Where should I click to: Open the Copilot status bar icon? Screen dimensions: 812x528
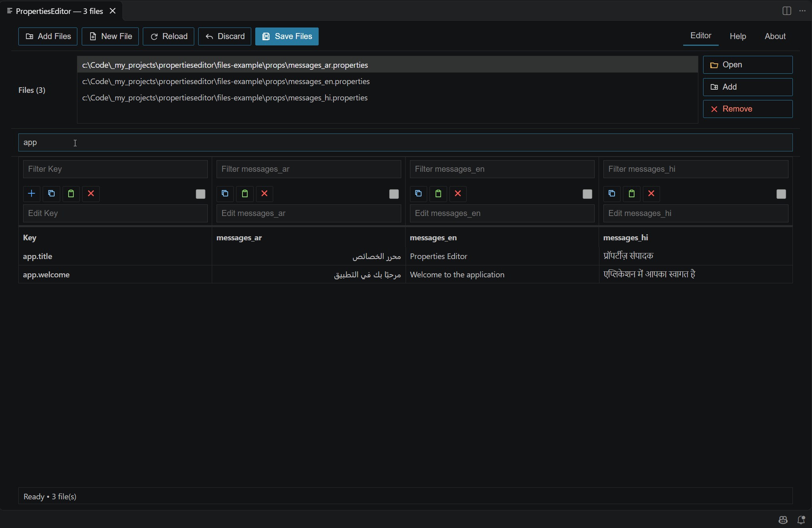783,520
